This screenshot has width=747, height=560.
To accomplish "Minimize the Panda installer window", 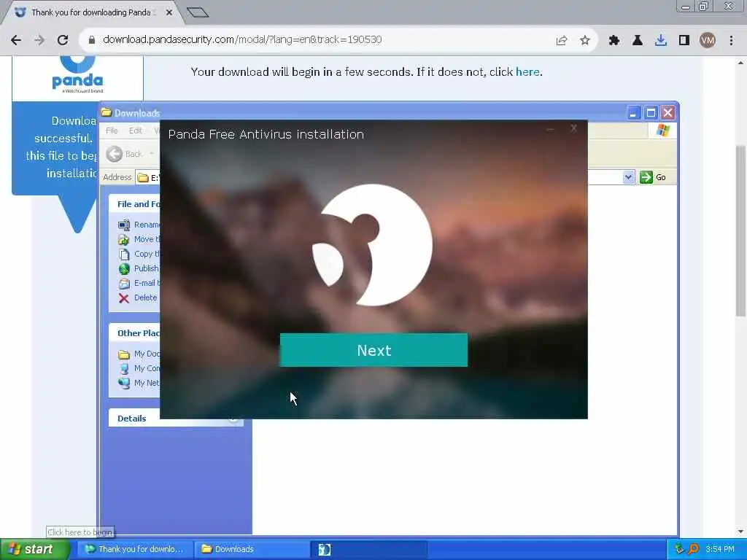I will [x=550, y=128].
